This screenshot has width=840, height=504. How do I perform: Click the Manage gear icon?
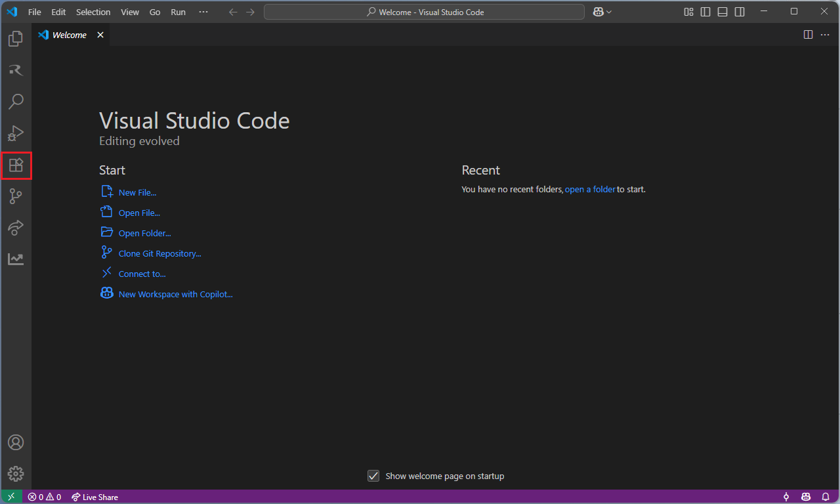(x=16, y=474)
